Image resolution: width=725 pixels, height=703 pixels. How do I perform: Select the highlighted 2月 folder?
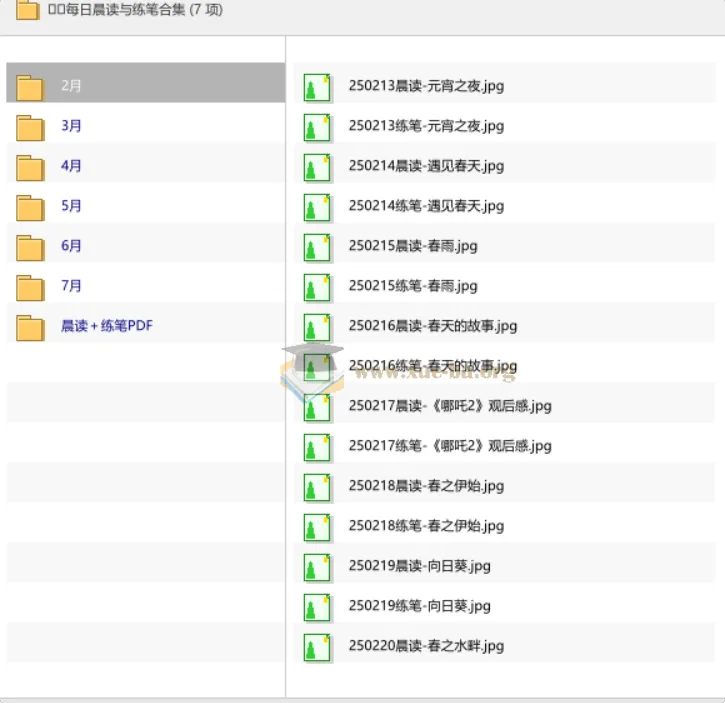click(x=146, y=83)
